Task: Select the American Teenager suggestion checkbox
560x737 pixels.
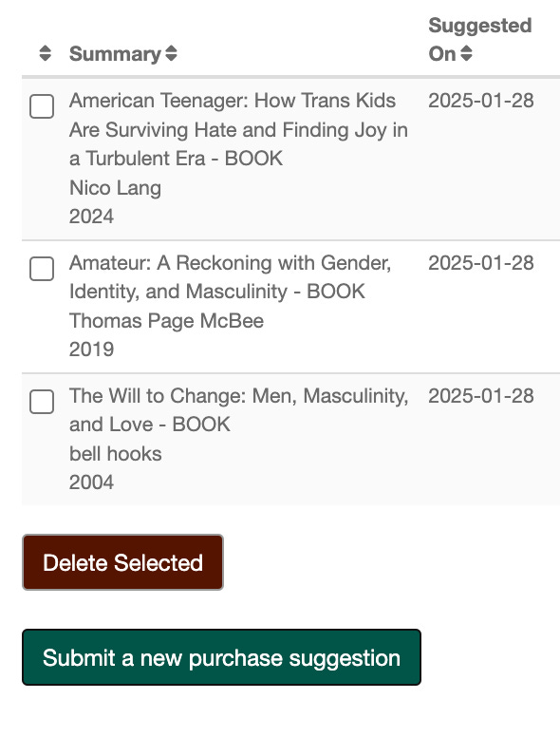Action: point(42,106)
